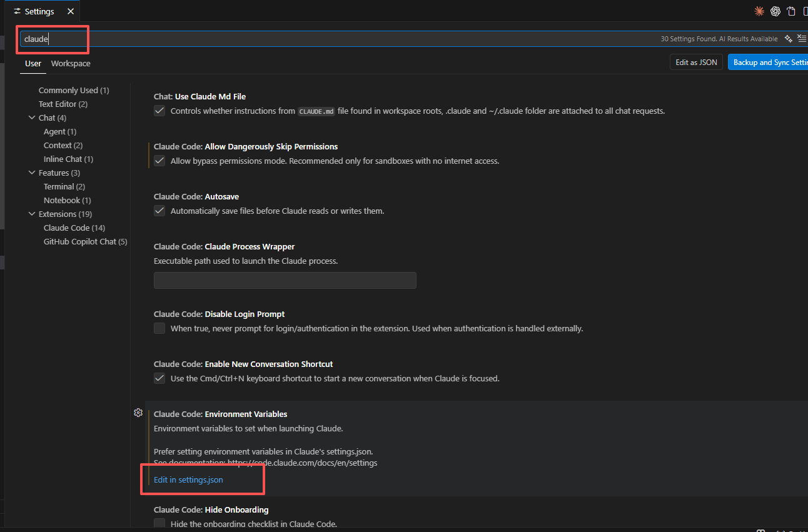Enable the Disable Login Prompt checkbox
The height and width of the screenshot is (532, 808).
(159, 329)
